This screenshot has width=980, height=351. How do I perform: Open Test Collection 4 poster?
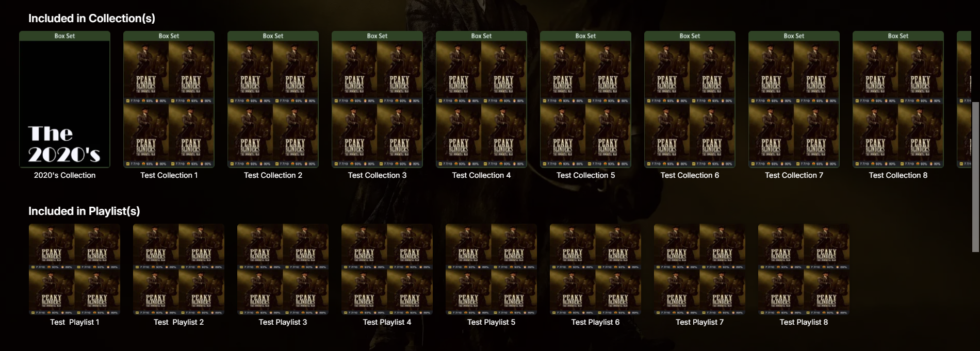pyautogui.click(x=481, y=99)
